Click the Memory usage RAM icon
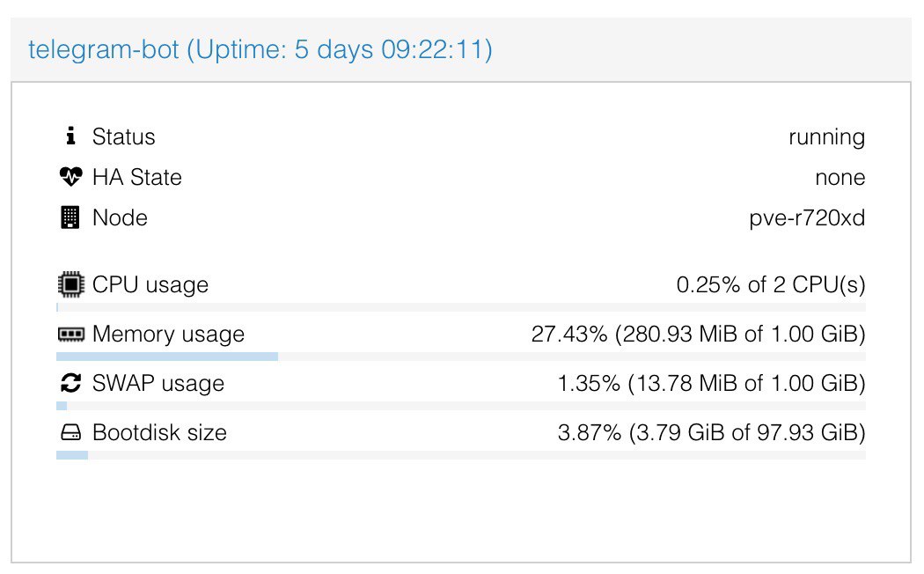The image size is (924, 574). [x=70, y=335]
